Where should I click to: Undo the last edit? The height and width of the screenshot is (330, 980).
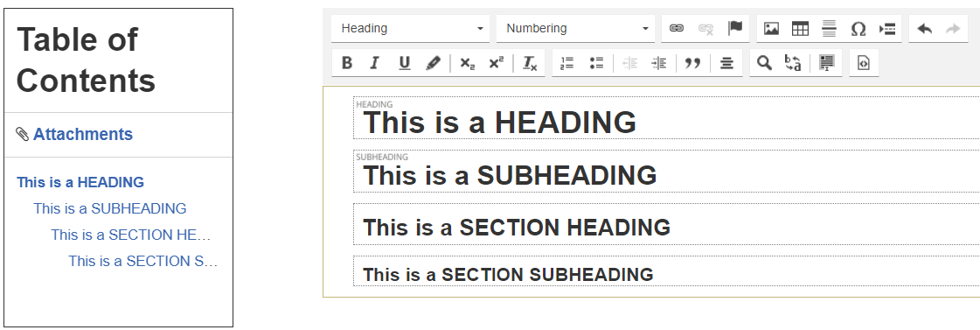click(924, 28)
